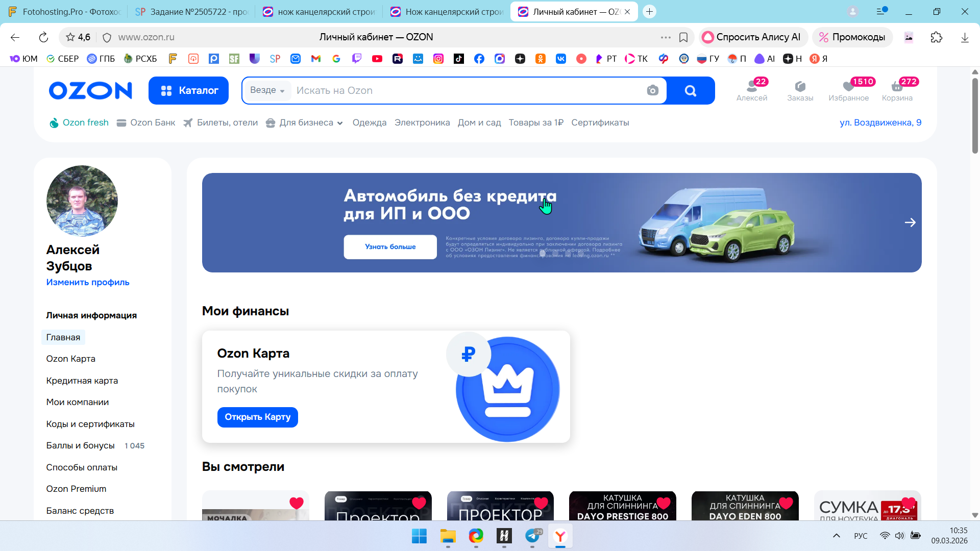The width and height of the screenshot is (980, 551).
Task: Click the Открыть Карту button
Action: (257, 417)
